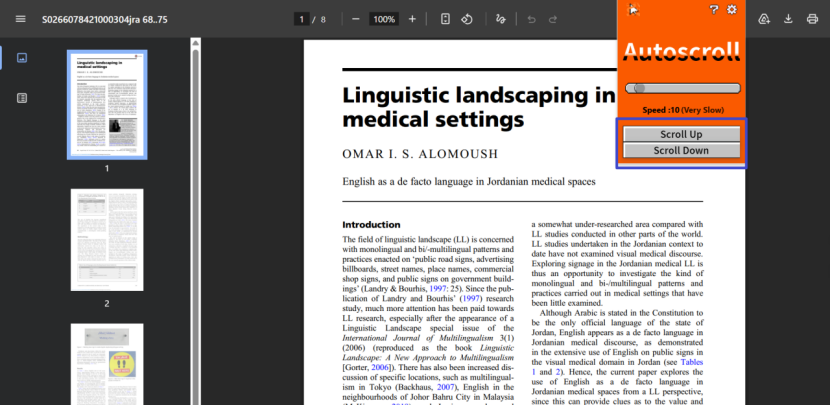Open the Gorter 2006 citation link
830x406 pixels.
click(x=379, y=367)
